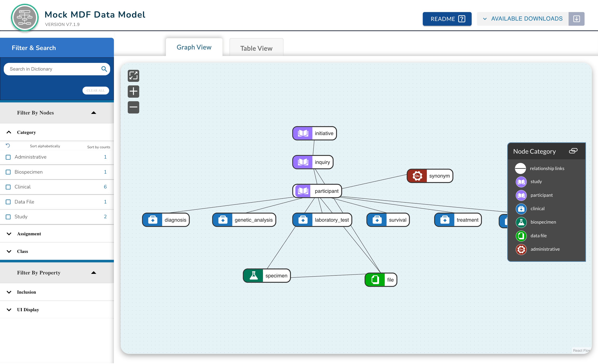Click the reset sort undo icon
Viewport: 598px width, 364px height.
[x=8, y=145]
